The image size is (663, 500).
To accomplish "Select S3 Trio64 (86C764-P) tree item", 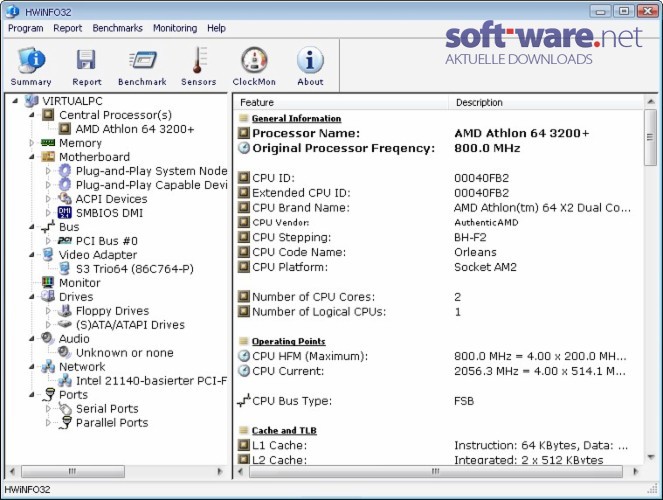I will (x=134, y=269).
